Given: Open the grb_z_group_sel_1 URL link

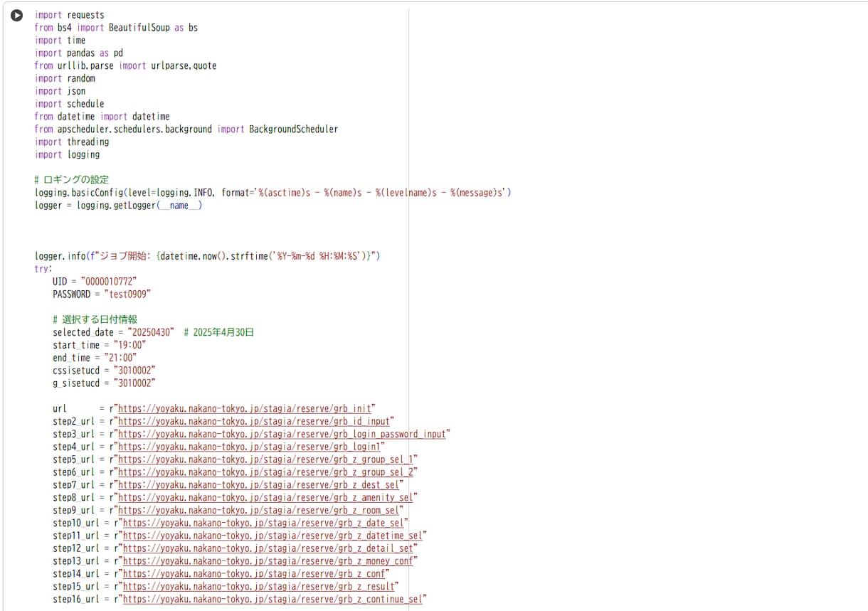Looking at the screenshot, I should pos(265,459).
